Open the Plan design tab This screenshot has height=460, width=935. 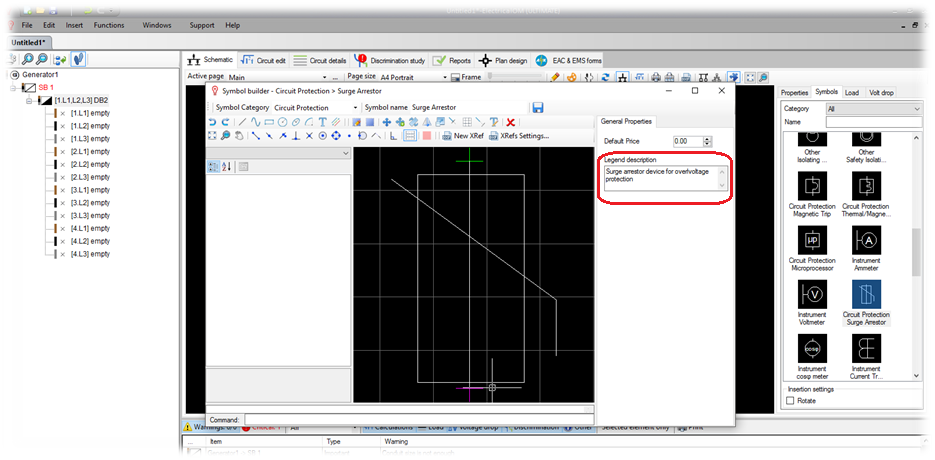(x=503, y=60)
